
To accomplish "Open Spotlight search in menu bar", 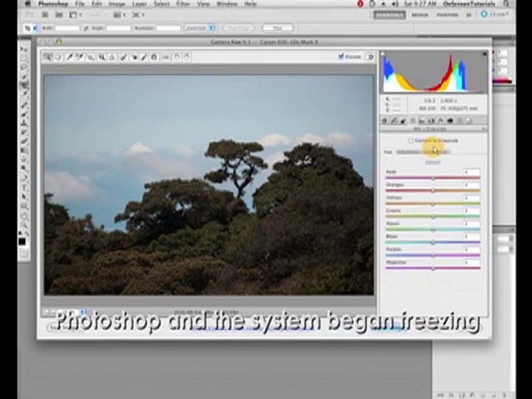I will coord(507,4).
